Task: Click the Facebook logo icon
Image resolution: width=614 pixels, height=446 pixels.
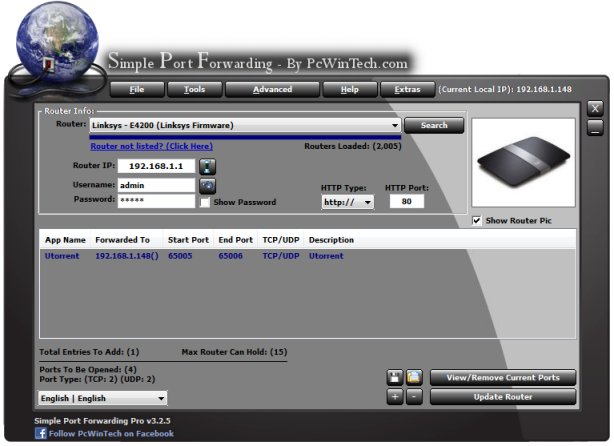Action: pyautogui.click(x=40, y=433)
